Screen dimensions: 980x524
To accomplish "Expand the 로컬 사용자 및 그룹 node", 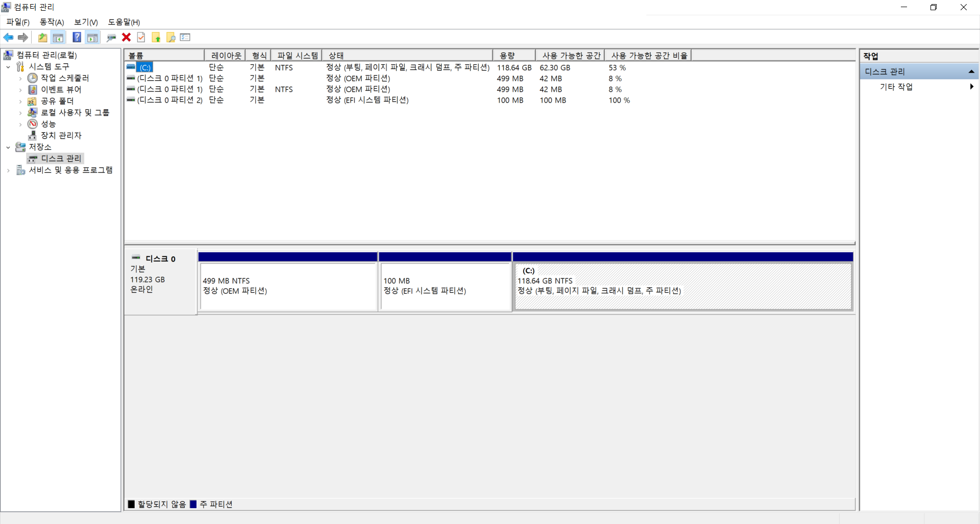I will pos(20,112).
